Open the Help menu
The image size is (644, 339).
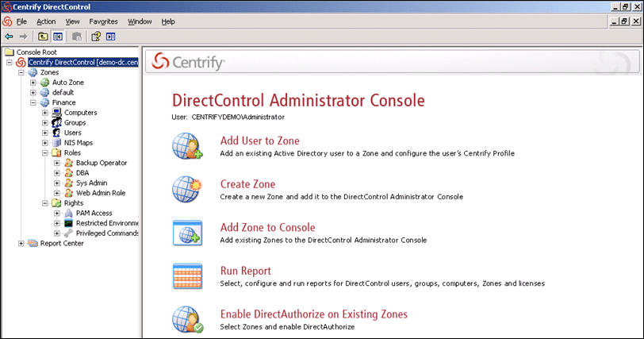(x=168, y=21)
